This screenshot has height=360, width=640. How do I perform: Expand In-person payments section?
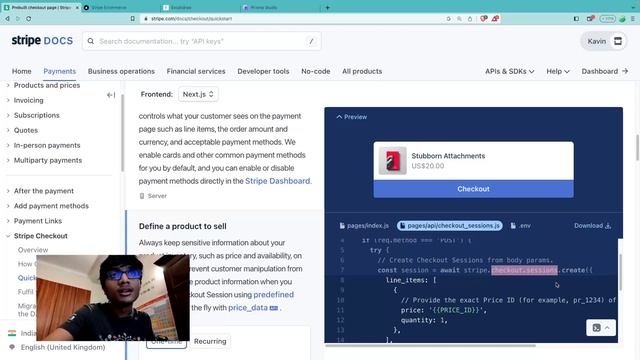coord(8,145)
